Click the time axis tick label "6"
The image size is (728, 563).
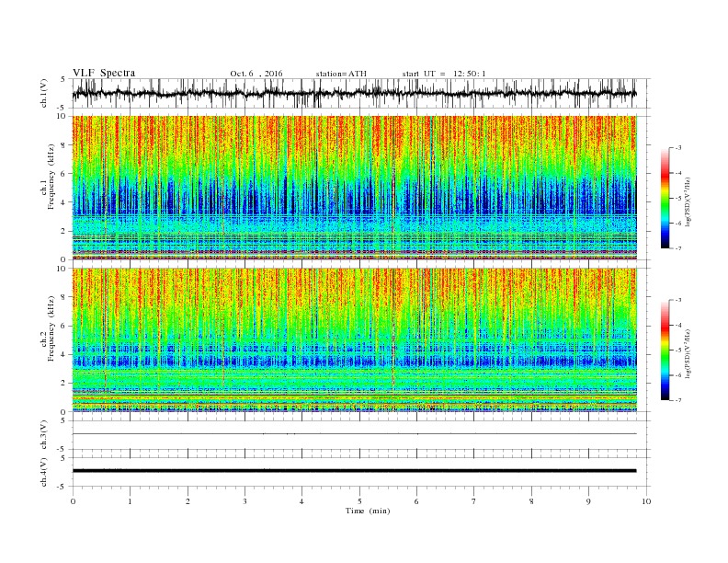416,501
